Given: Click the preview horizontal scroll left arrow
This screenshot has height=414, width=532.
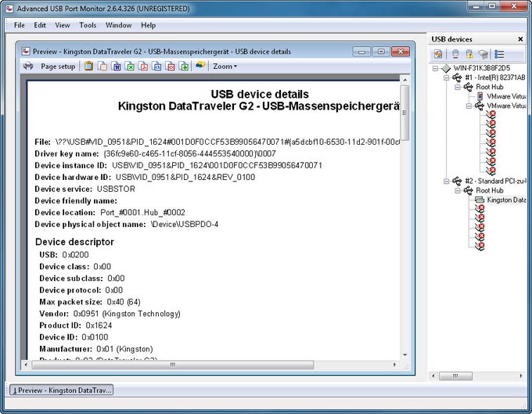Looking at the screenshot, I should pyautogui.click(x=26, y=365).
